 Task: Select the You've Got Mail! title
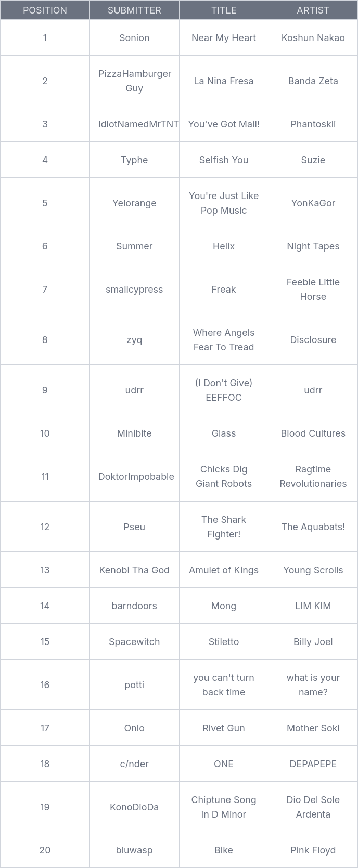click(224, 124)
